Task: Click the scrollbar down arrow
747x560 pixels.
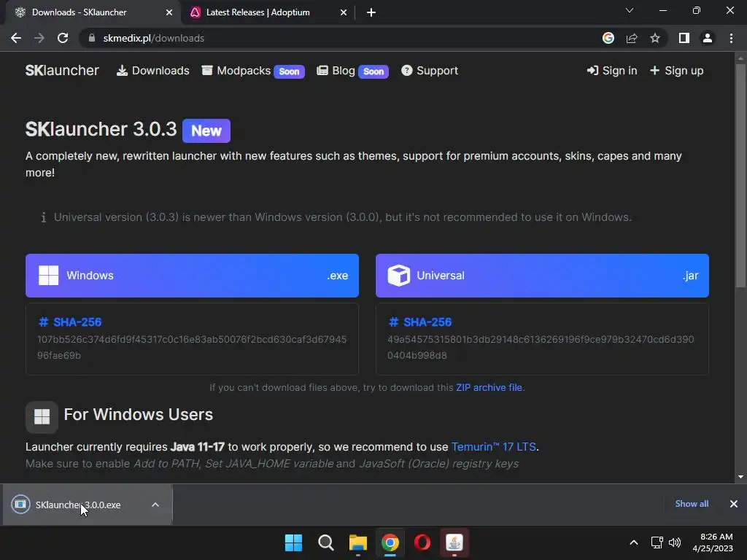Action: 740,477
